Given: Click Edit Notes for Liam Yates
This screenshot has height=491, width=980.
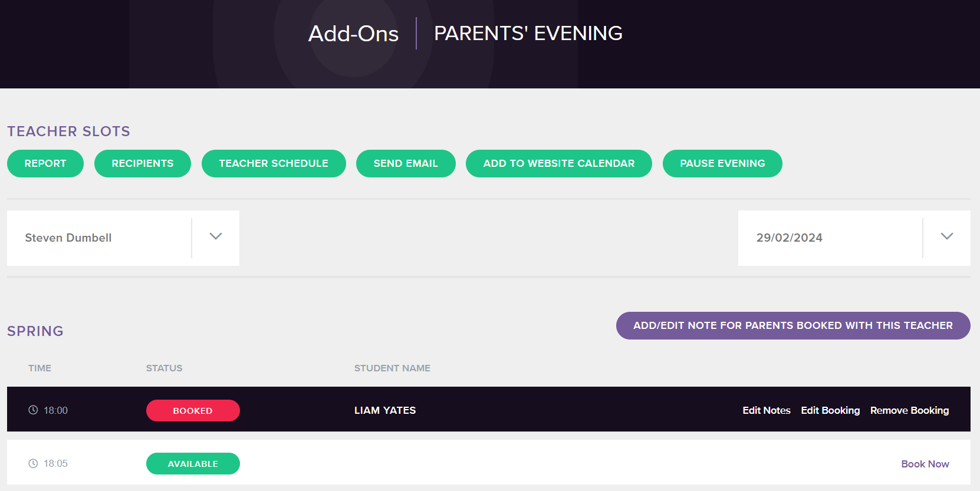Looking at the screenshot, I should [x=767, y=410].
